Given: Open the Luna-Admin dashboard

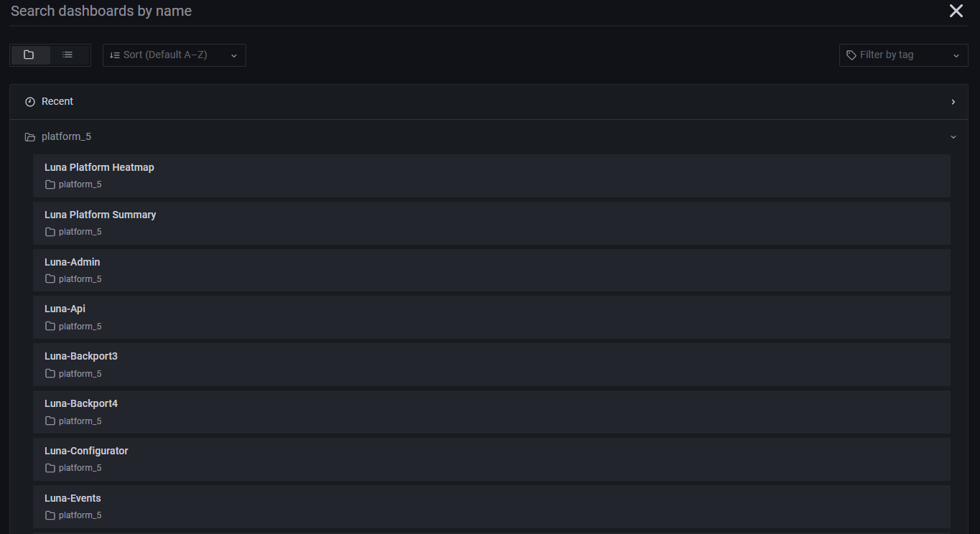Looking at the screenshot, I should click(72, 262).
